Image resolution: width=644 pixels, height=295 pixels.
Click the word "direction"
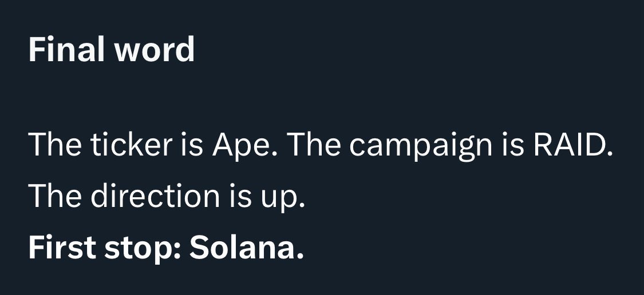pyautogui.click(x=155, y=196)
